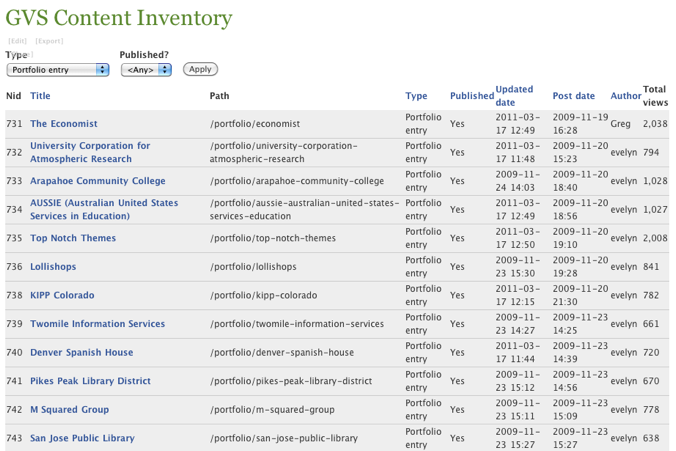The image size is (676, 451).
Task: Select the path /portfolio/m-squared-group
Action: point(272,410)
